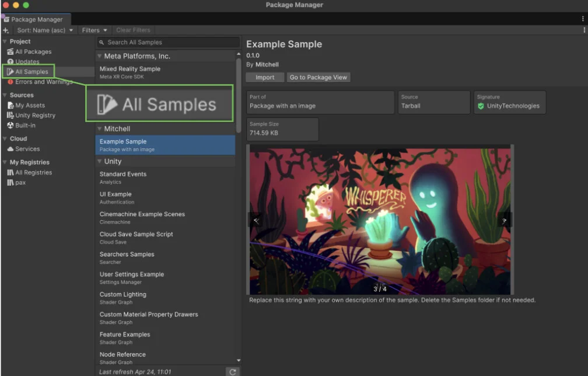Click the add package plus icon

(6, 30)
